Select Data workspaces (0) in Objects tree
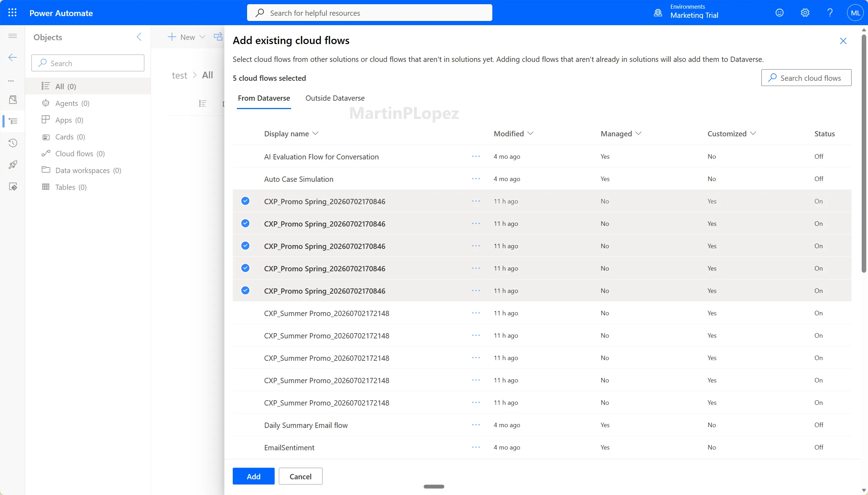 (x=88, y=170)
